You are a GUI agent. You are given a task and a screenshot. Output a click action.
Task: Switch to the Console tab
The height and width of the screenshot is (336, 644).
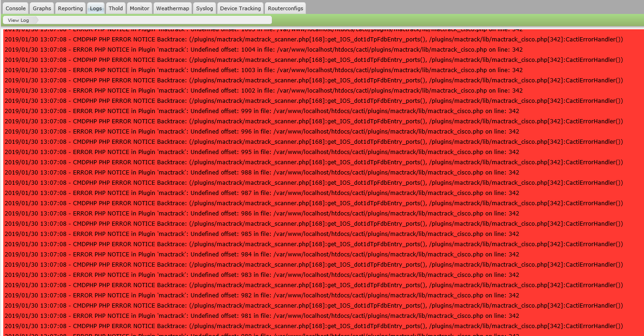pyautogui.click(x=15, y=8)
